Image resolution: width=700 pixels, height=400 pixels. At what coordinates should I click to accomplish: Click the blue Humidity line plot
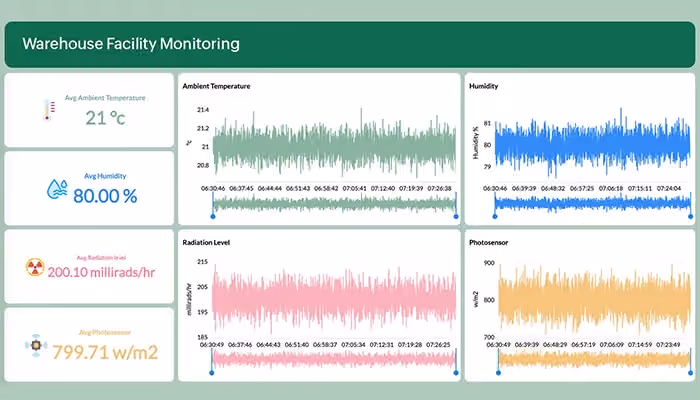point(592,145)
